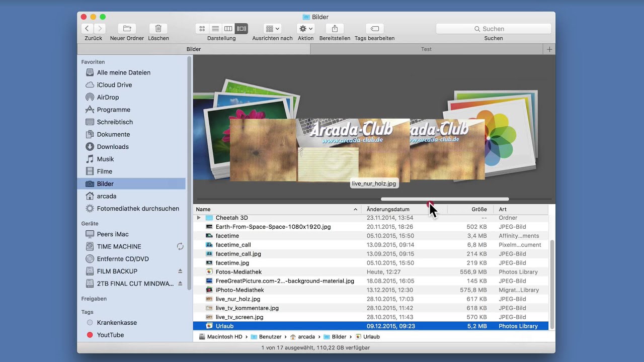The image size is (644, 362).
Task: Open the Aktion gear menu
Action: point(305,29)
